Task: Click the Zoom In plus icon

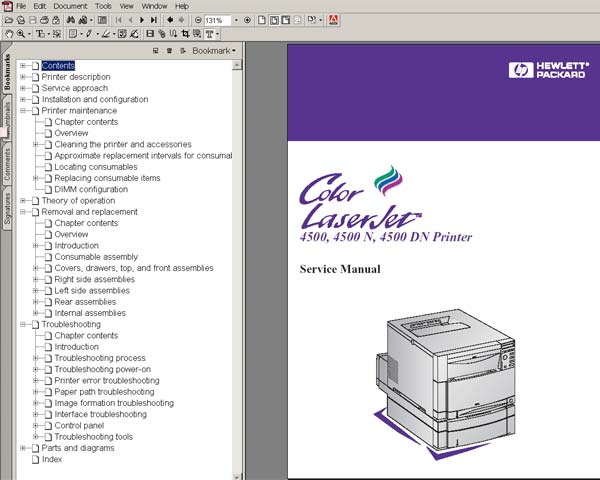Action: (247, 20)
